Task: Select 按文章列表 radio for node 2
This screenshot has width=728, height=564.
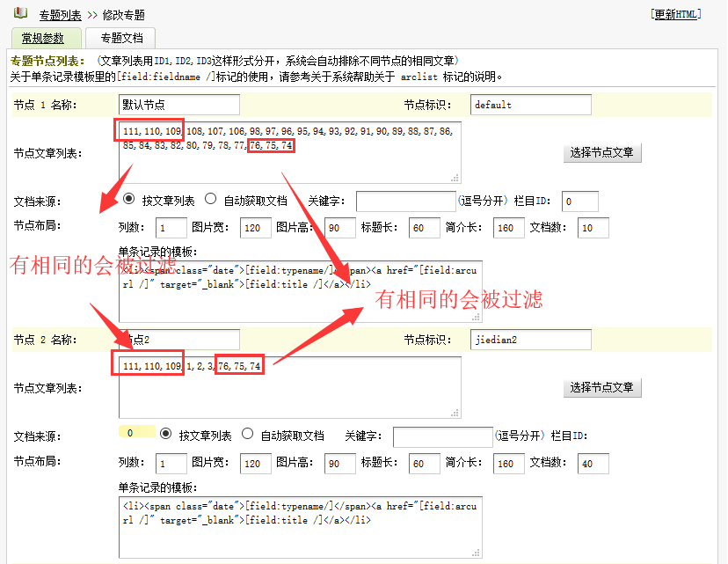Action: [166, 434]
